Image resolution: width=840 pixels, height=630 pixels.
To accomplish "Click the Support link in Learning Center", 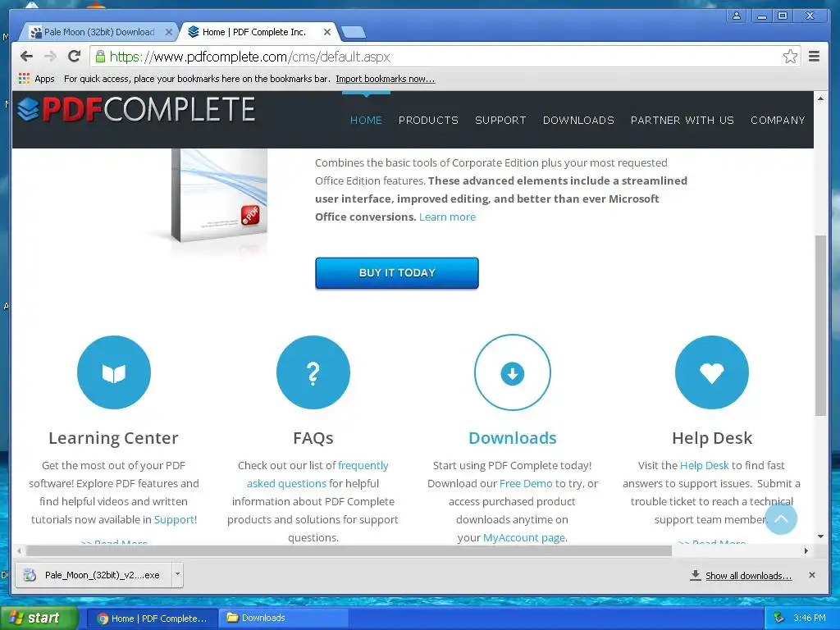I will pyautogui.click(x=176, y=519).
